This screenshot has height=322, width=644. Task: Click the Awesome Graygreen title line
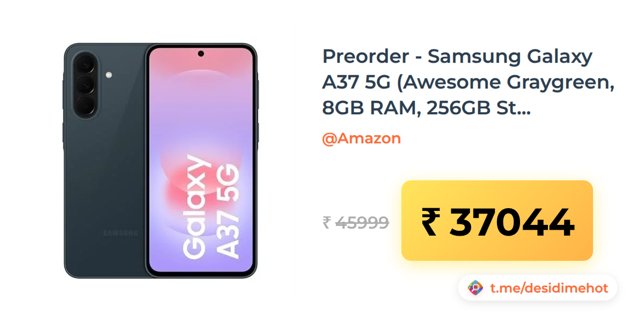(468, 83)
